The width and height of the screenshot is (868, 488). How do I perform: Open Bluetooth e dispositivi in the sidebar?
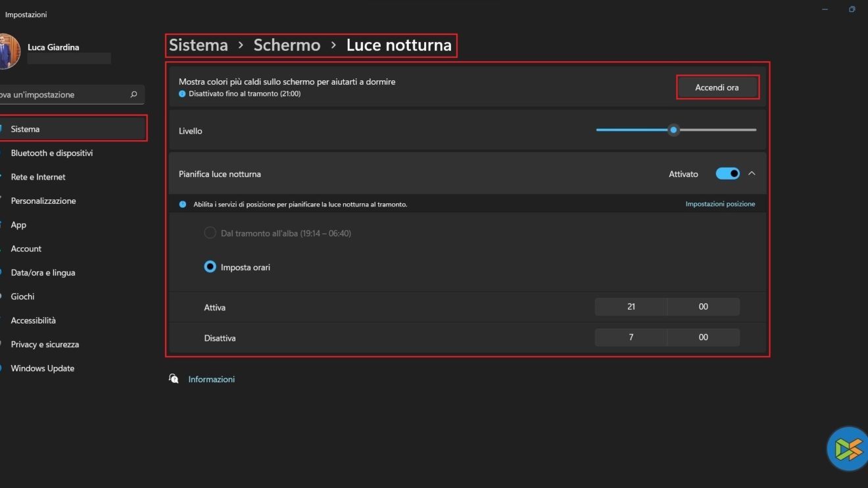coord(51,153)
